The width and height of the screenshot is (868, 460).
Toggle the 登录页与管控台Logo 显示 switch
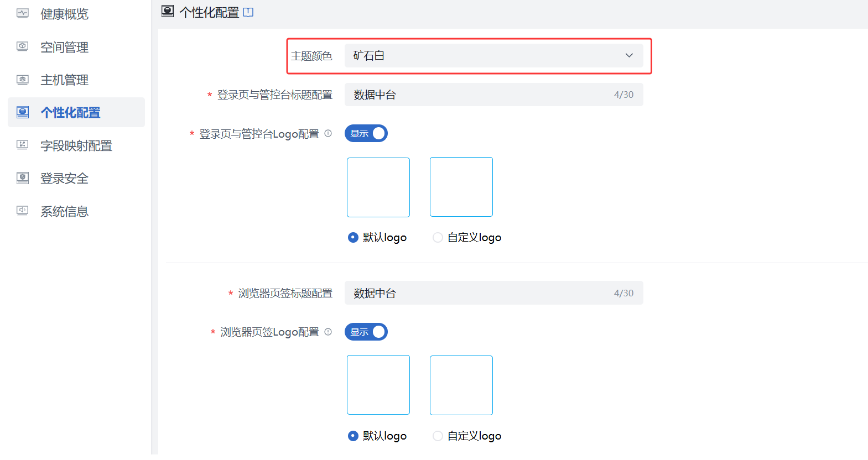[x=366, y=133]
